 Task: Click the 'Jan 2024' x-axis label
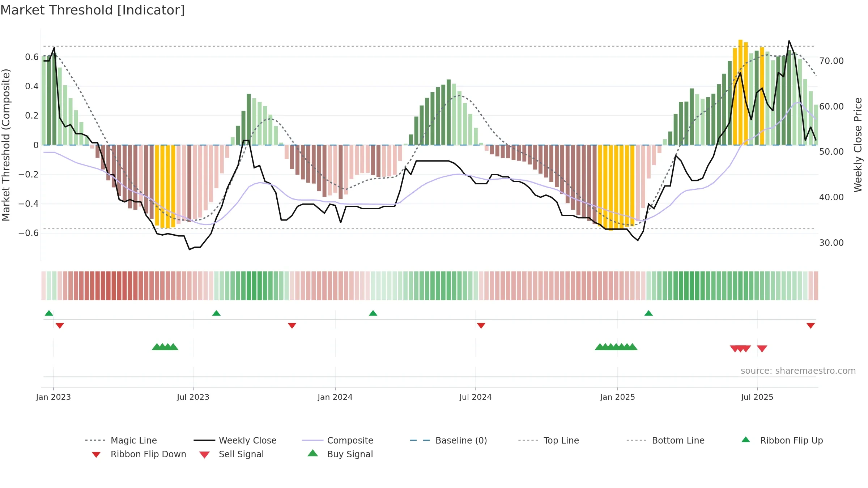[x=335, y=397]
